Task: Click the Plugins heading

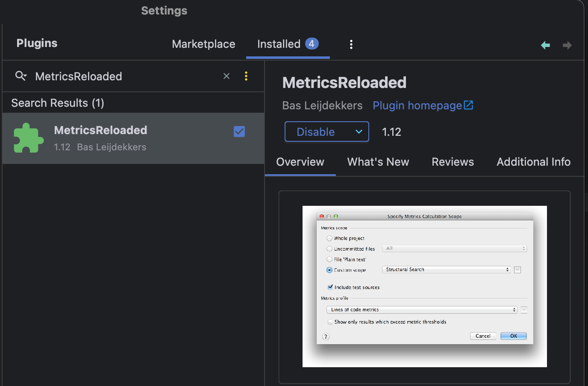Action: [37, 43]
